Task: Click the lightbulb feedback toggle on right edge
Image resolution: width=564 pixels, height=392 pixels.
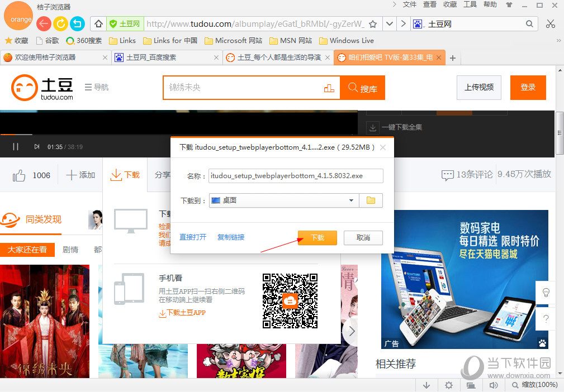Action: coord(546,291)
